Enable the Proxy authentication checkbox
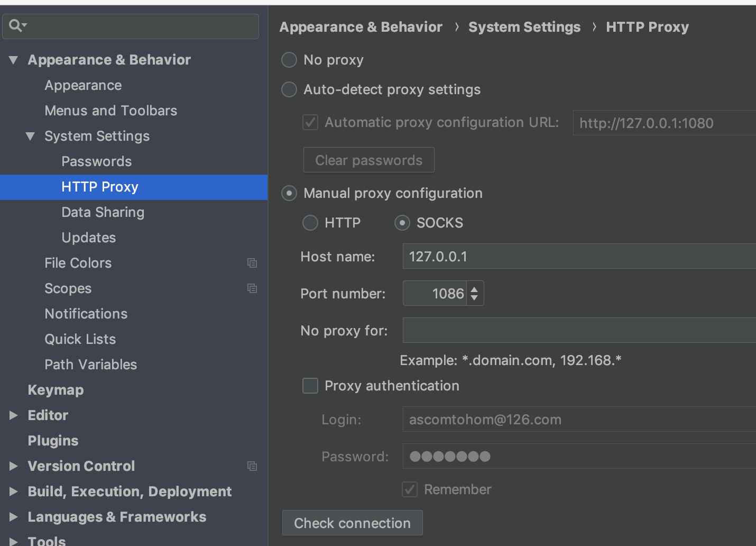The width and height of the screenshot is (756, 546). (x=310, y=386)
